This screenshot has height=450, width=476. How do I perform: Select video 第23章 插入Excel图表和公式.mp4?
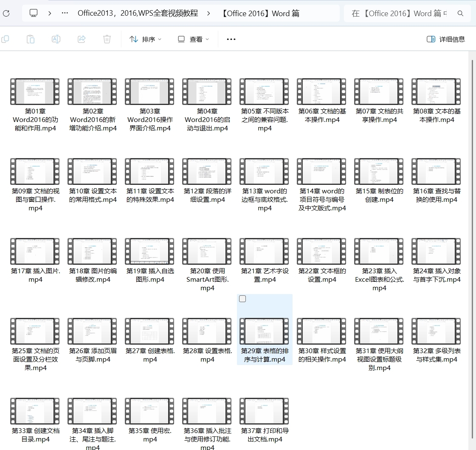pyautogui.click(x=380, y=265)
